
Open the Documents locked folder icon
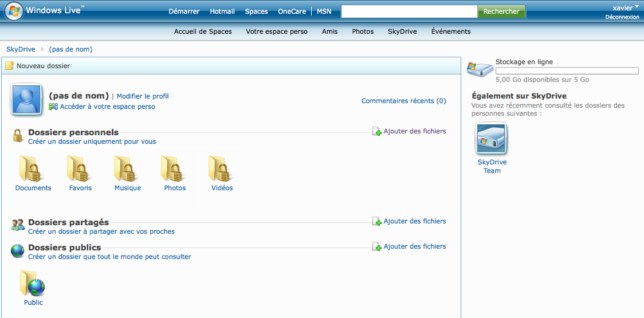30,168
